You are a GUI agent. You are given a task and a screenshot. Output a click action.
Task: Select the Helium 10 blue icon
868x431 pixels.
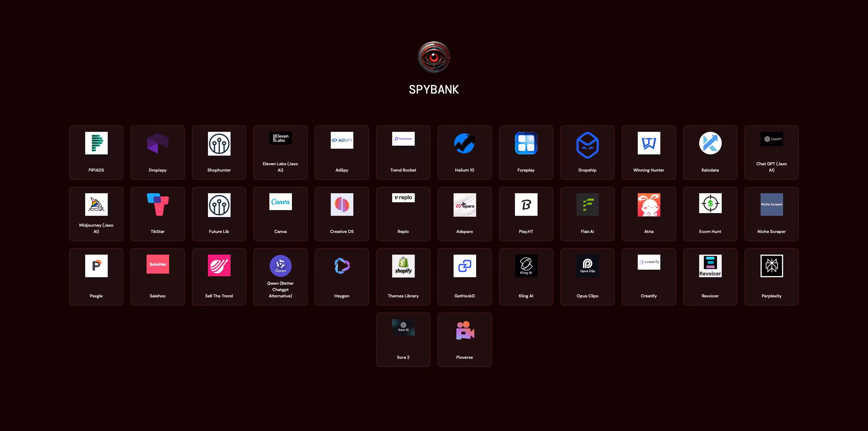pyautogui.click(x=464, y=143)
